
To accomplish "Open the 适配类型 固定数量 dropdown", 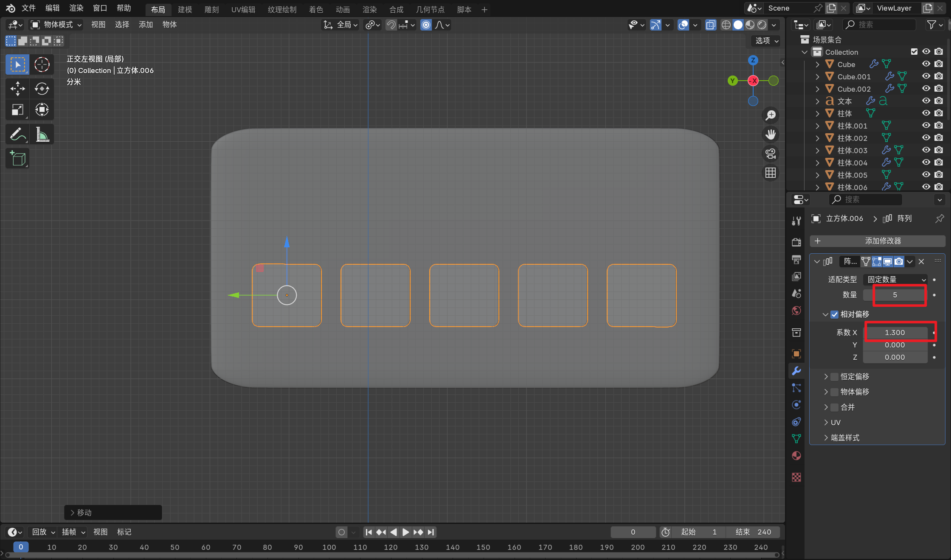I will click(x=896, y=280).
